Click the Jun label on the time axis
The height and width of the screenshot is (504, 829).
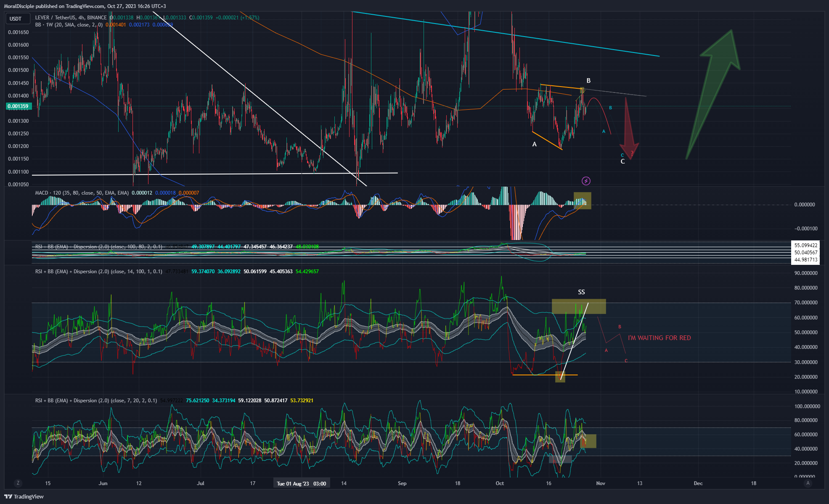tap(103, 483)
